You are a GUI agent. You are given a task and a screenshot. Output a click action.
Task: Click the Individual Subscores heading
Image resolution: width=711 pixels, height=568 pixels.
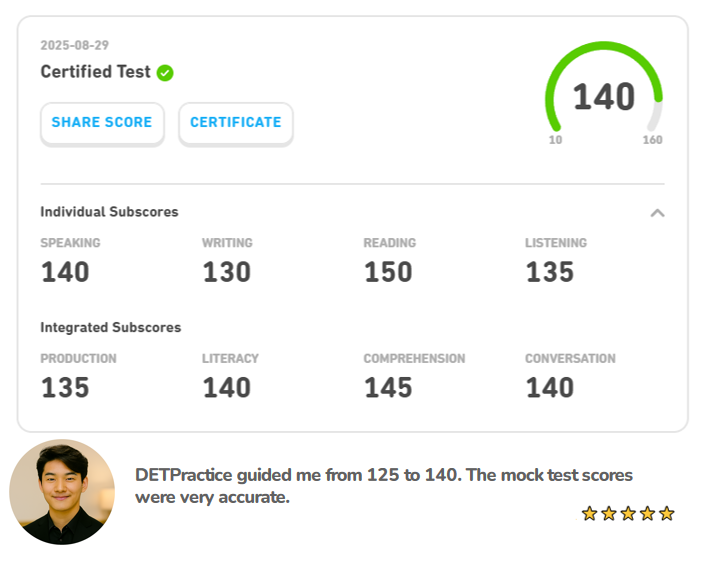(x=109, y=212)
